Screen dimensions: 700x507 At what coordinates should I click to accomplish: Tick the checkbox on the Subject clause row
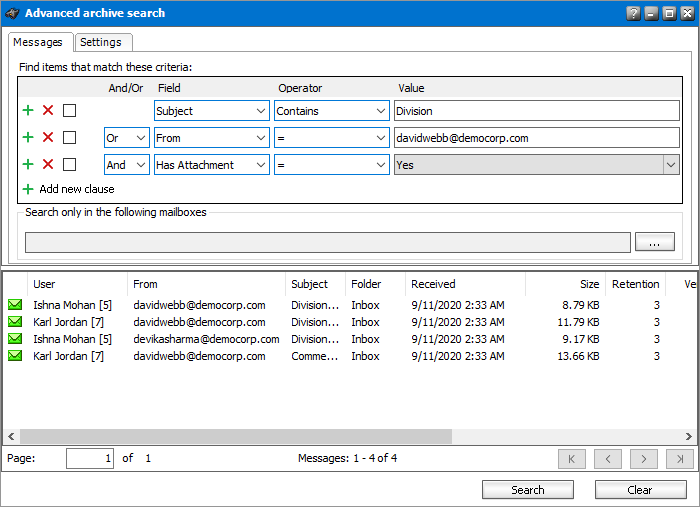coord(69,111)
